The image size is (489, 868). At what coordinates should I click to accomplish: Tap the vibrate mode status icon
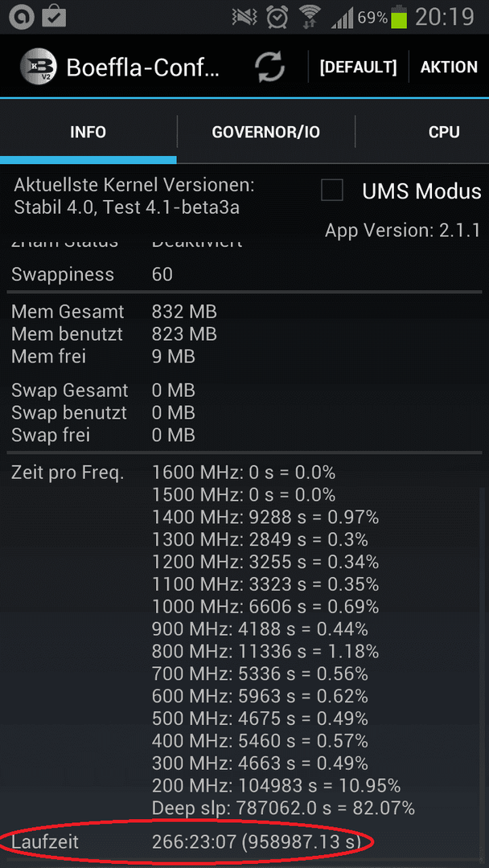244,18
